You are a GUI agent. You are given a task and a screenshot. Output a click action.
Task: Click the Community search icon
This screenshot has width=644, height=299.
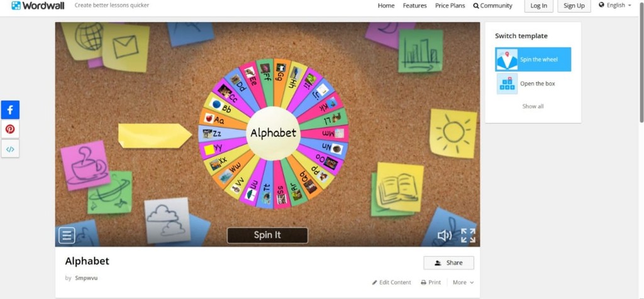(x=476, y=6)
